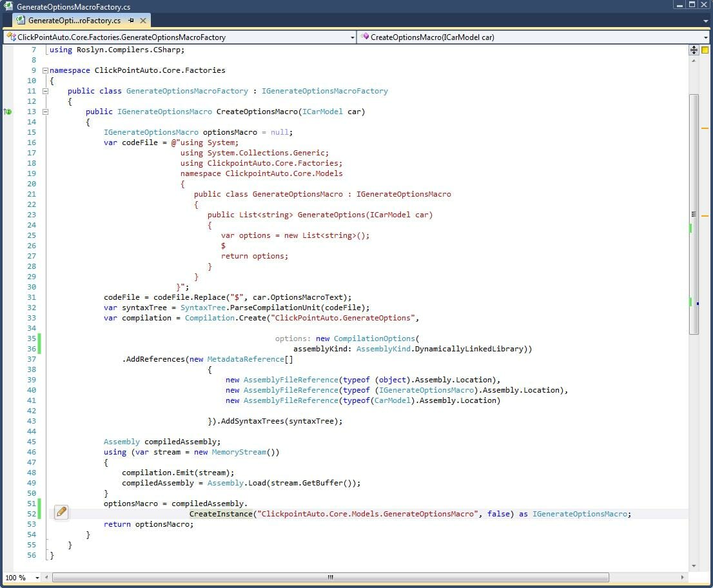Click 'car.OptionsMacroText' on line 31

[298, 297]
